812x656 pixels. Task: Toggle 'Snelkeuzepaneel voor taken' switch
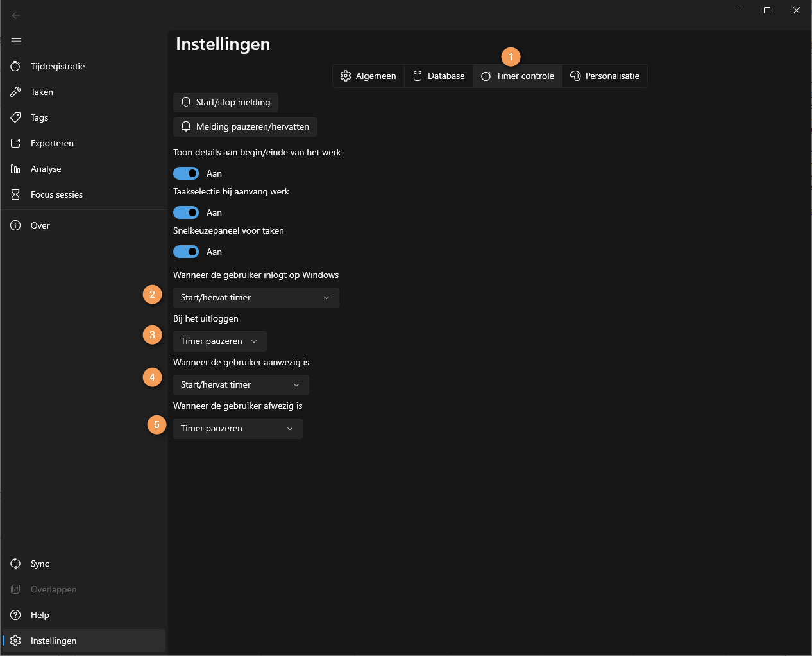click(x=186, y=252)
